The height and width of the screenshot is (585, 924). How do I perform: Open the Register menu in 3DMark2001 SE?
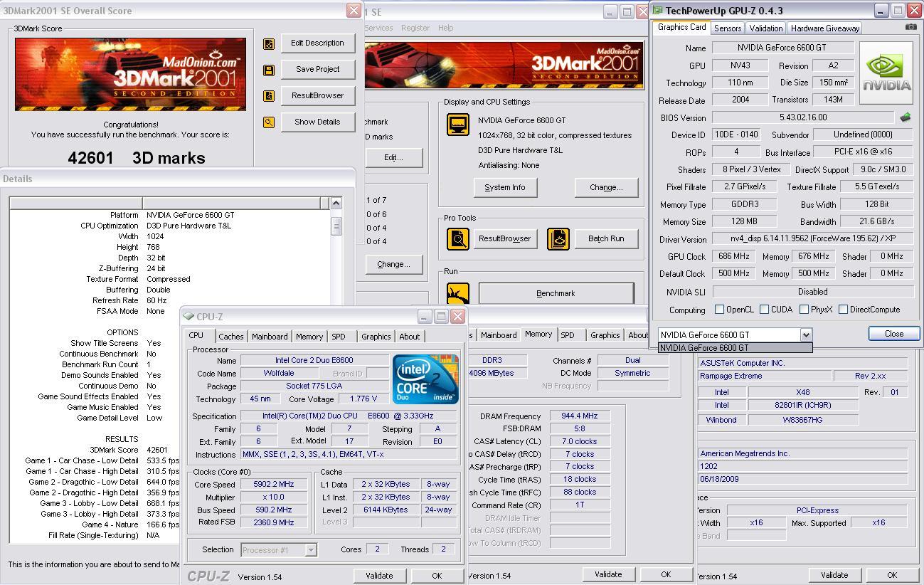(x=415, y=28)
